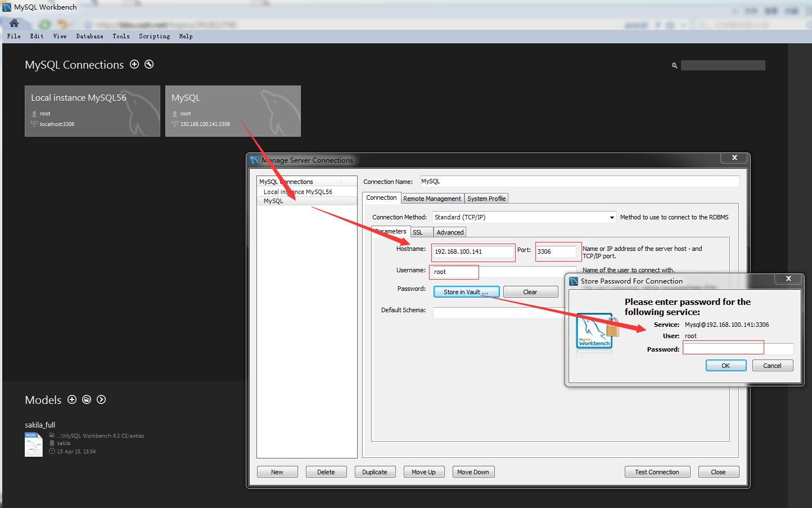The width and height of the screenshot is (812, 508).
Task: Click the Parameters tab
Action: coord(390,231)
